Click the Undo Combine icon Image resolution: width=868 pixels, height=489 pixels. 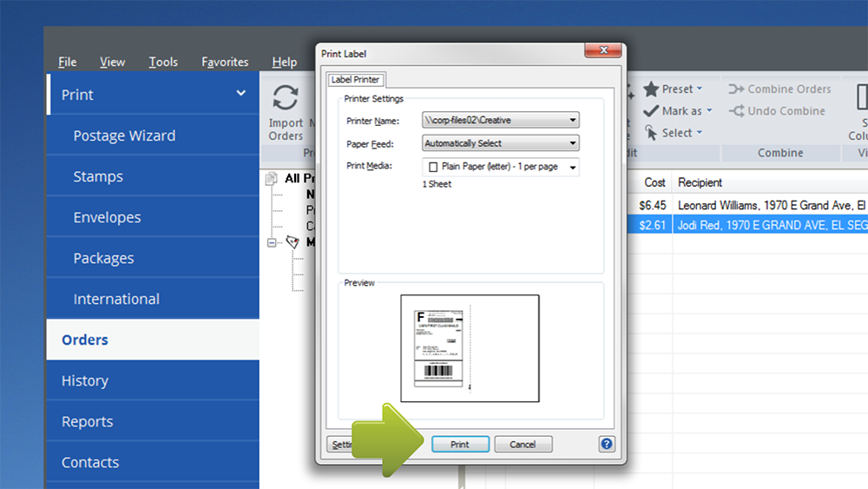[736, 111]
